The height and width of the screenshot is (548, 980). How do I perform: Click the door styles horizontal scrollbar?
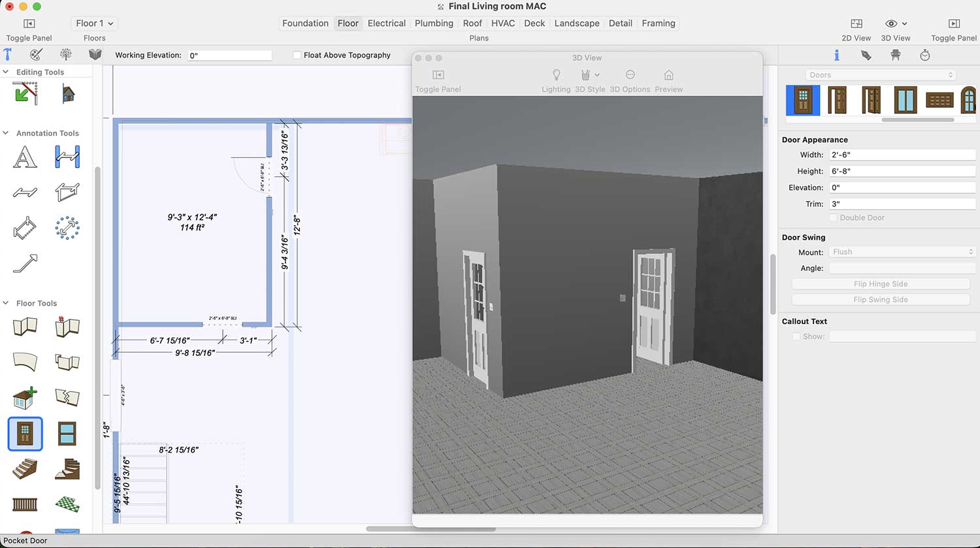point(917,120)
